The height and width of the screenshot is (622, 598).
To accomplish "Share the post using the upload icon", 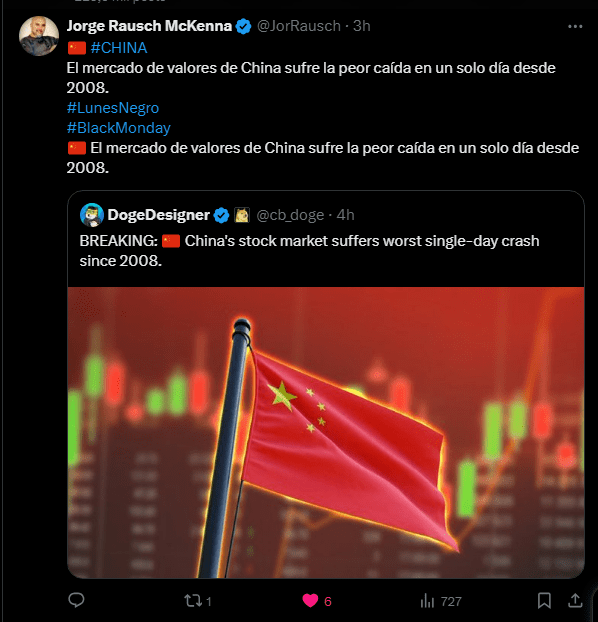I will [x=575, y=601].
